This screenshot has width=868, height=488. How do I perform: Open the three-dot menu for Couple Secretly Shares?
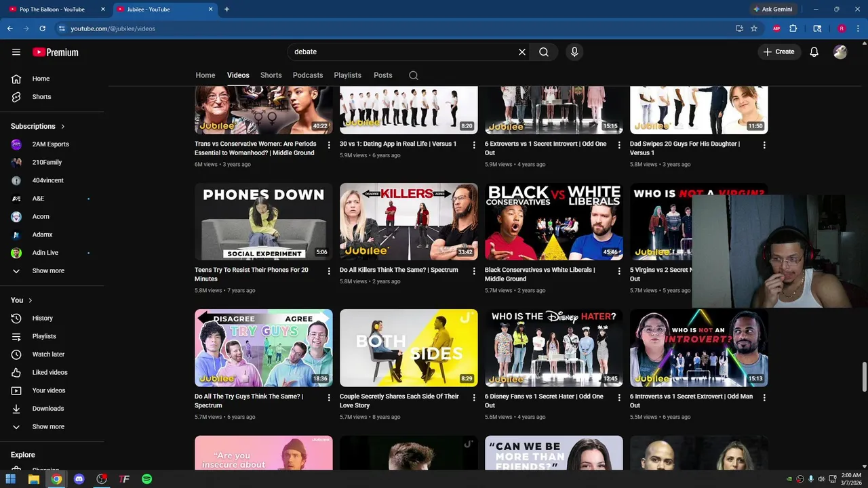[475, 398]
